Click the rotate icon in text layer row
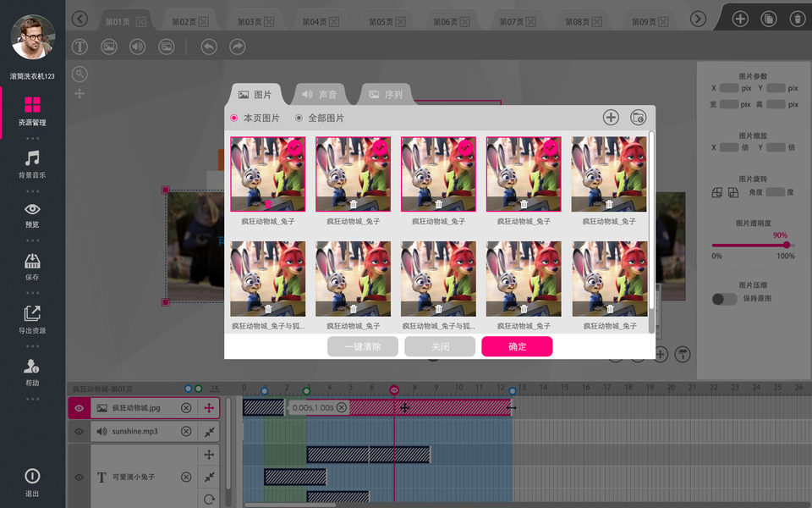Viewport: 812px width, 508px height. point(209,500)
